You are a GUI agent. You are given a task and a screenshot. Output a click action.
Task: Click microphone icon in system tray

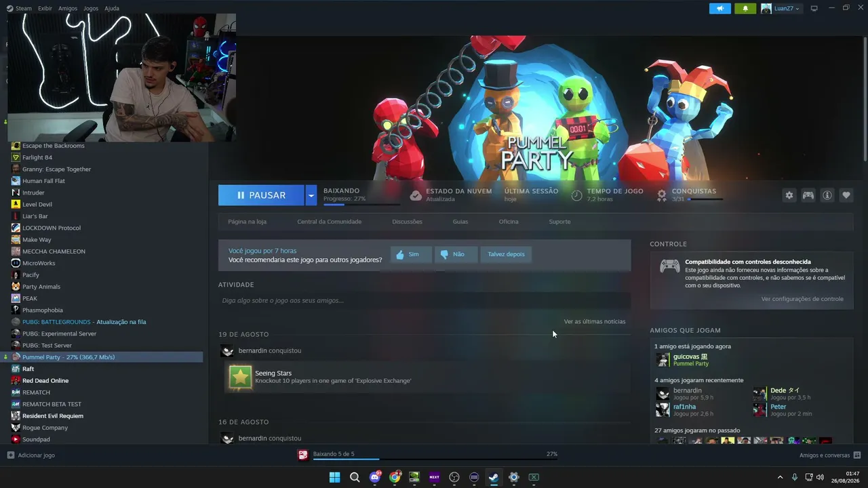coord(795,477)
